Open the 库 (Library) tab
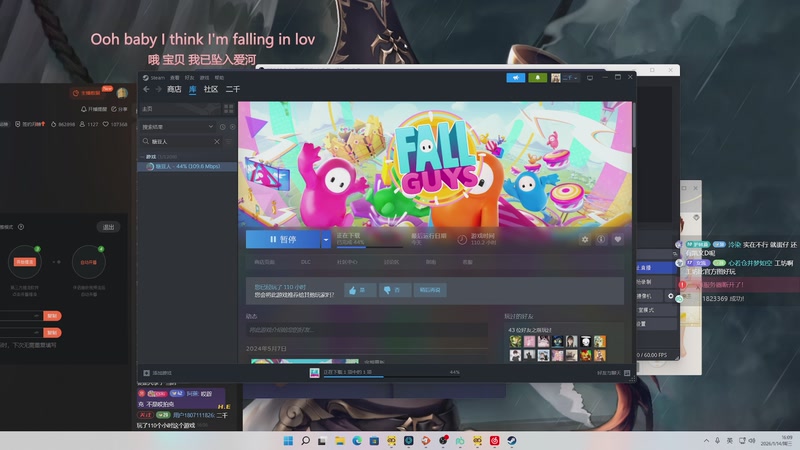This screenshot has height=450, width=800. [x=192, y=89]
